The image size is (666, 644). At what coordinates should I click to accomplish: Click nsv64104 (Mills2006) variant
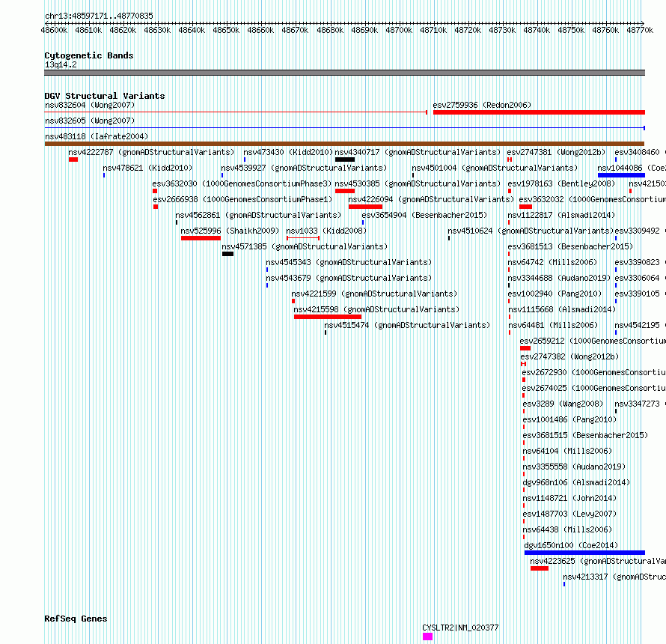coord(567,451)
